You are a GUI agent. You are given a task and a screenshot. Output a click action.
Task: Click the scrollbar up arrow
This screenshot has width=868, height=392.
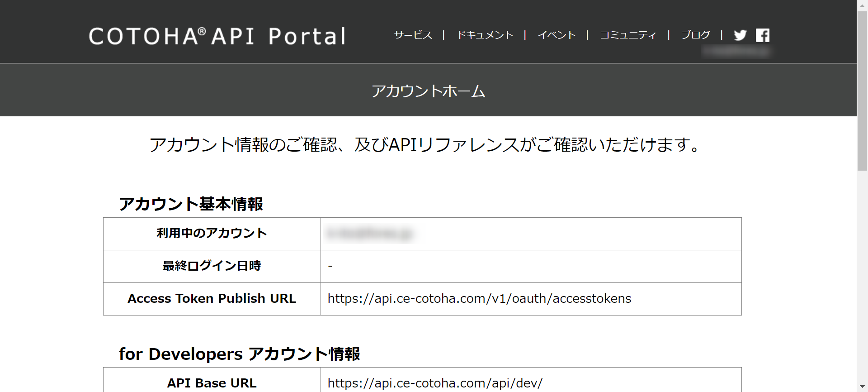pos(863,5)
